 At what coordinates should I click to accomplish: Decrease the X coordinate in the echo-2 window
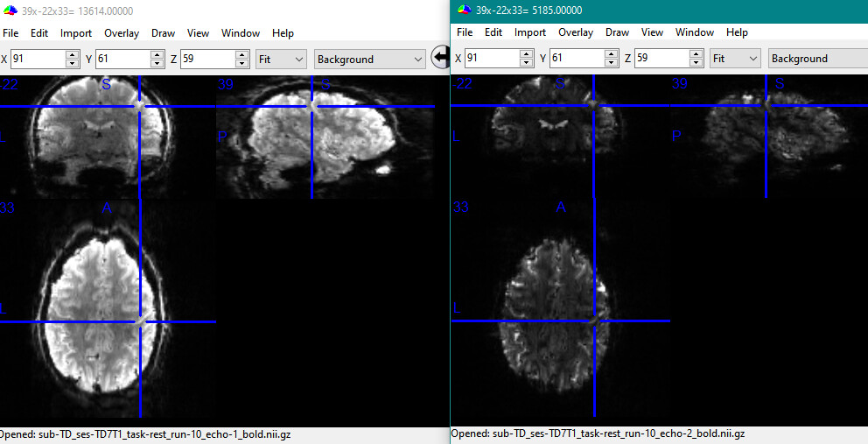click(527, 63)
